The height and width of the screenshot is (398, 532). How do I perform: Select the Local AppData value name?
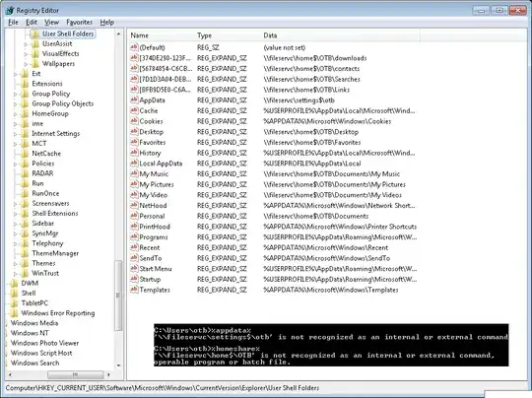point(161,164)
